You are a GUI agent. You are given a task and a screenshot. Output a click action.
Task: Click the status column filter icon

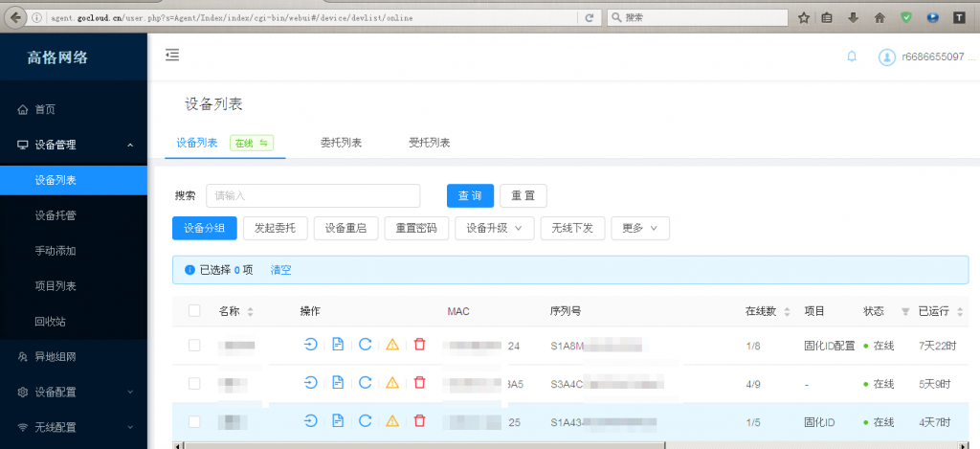coord(905,312)
